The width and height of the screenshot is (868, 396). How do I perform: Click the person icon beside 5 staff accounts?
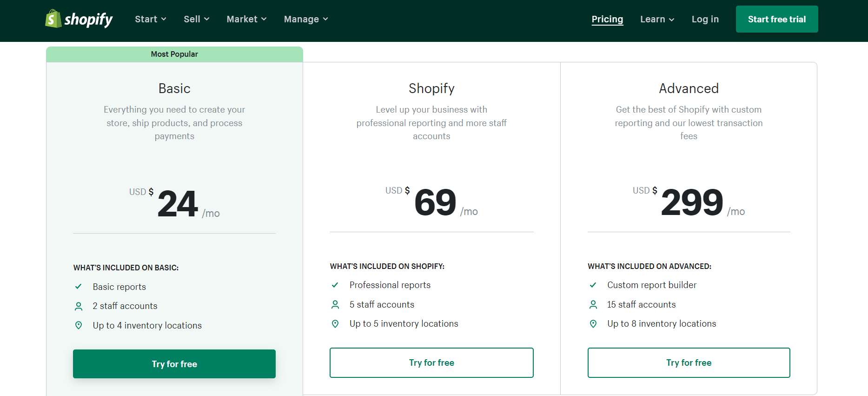(x=335, y=304)
